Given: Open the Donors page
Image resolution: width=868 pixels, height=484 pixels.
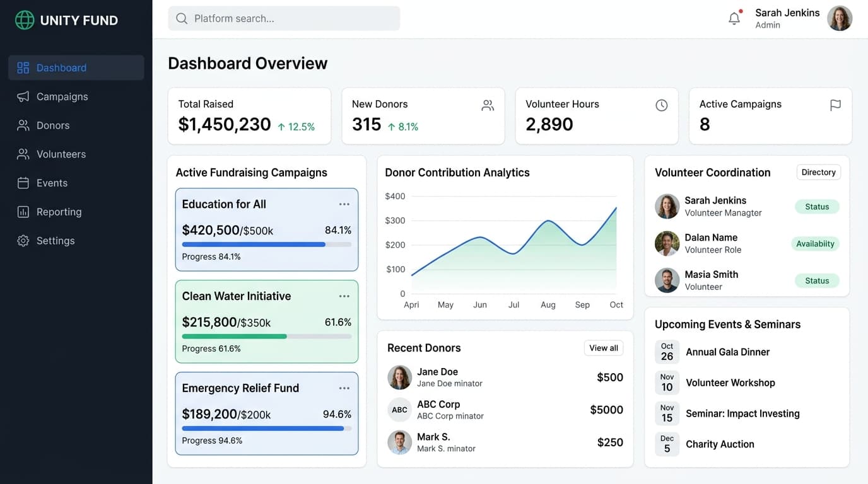Looking at the screenshot, I should (x=76, y=125).
